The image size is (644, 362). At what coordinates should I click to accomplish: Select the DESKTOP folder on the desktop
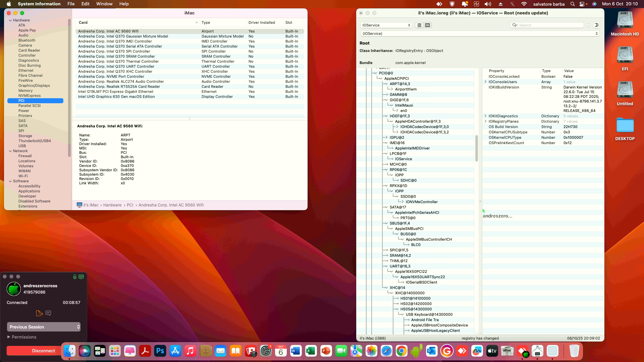pos(625,125)
